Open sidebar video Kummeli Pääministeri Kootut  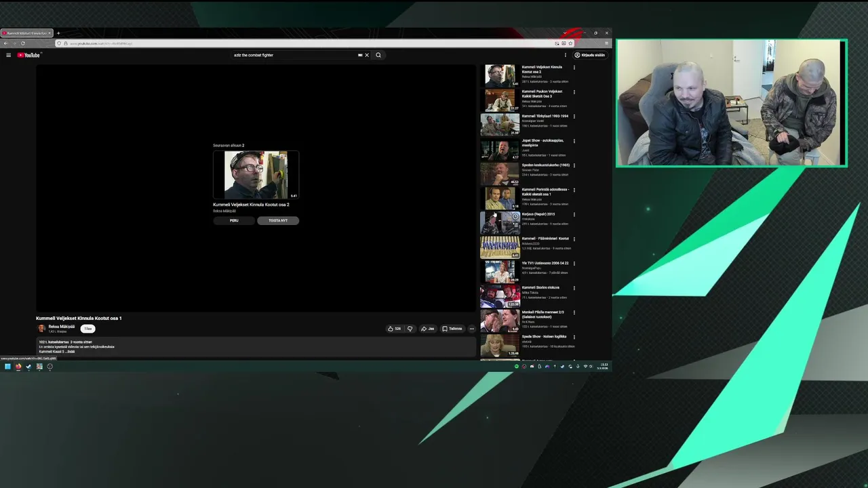pyautogui.click(x=545, y=239)
